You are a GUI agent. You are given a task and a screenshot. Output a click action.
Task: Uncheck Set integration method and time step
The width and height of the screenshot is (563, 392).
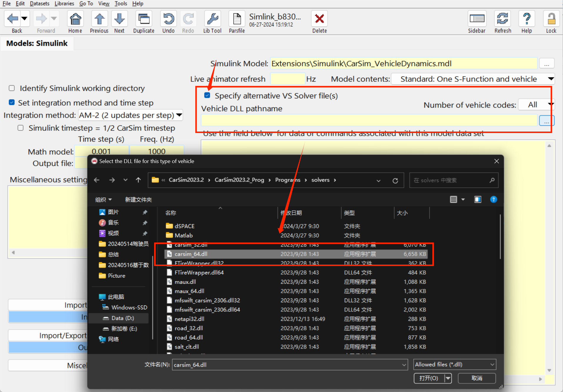click(12, 102)
